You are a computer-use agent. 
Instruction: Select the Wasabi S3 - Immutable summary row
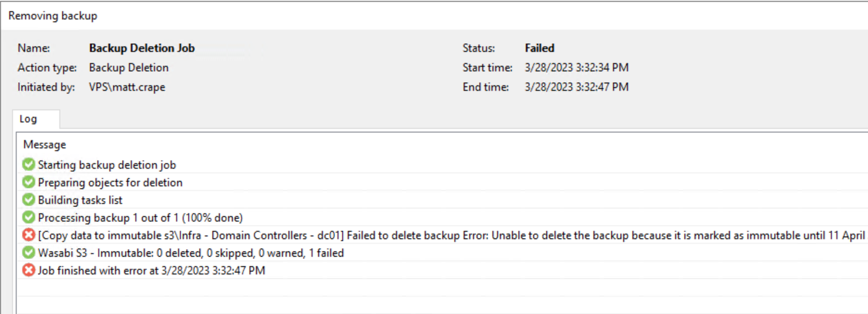442,252
